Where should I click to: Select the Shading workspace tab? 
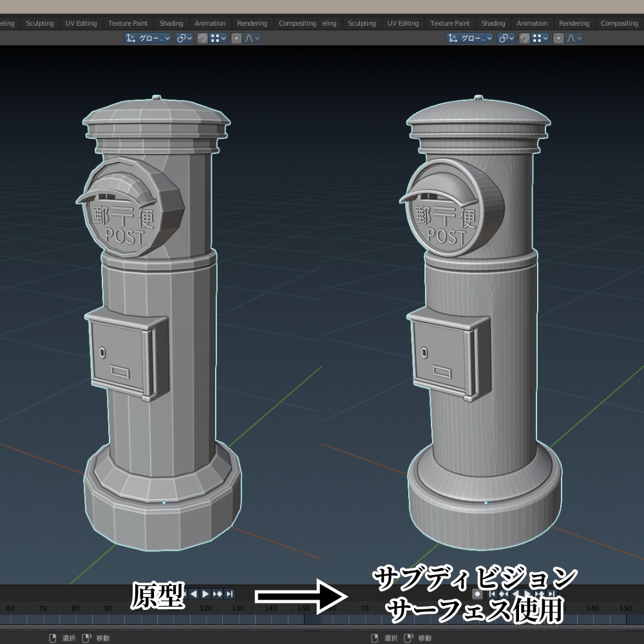[x=171, y=23]
